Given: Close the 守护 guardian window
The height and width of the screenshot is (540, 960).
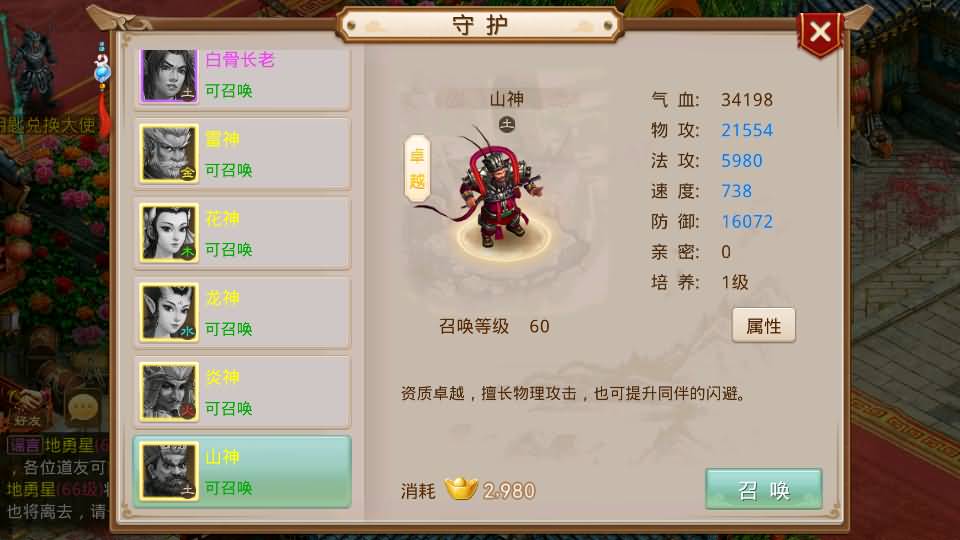Looking at the screenshot, I should coord(820,32).
